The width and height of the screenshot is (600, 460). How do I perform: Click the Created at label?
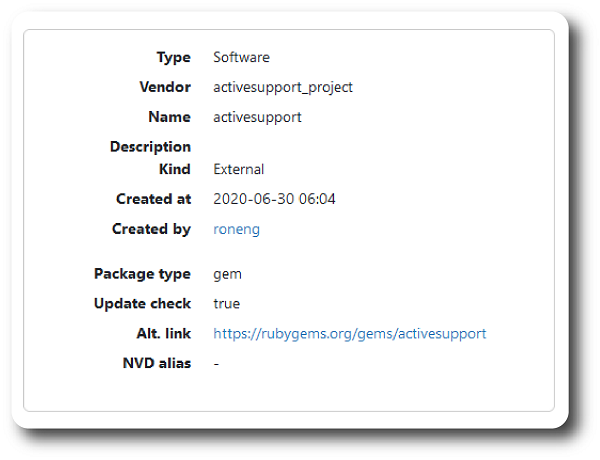[153, 199]
